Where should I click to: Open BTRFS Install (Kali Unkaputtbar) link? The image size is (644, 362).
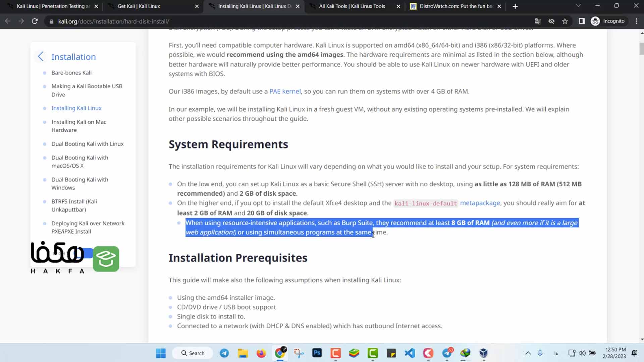tap(74, 205)
